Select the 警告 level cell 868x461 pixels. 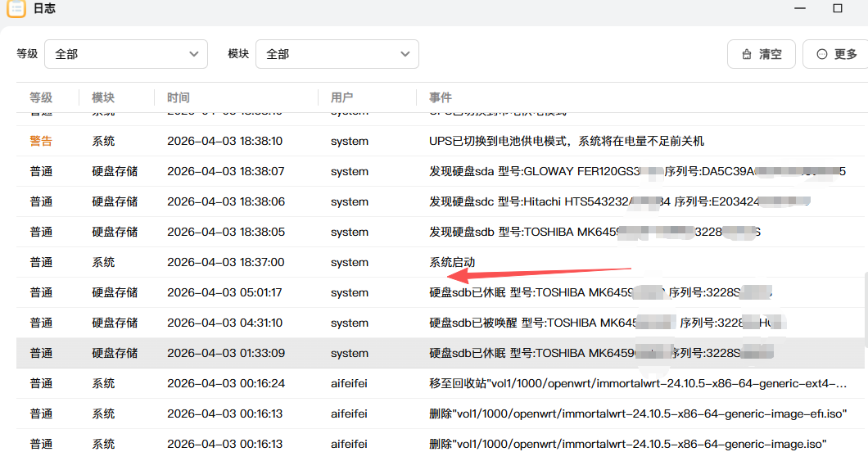[41, 141]
